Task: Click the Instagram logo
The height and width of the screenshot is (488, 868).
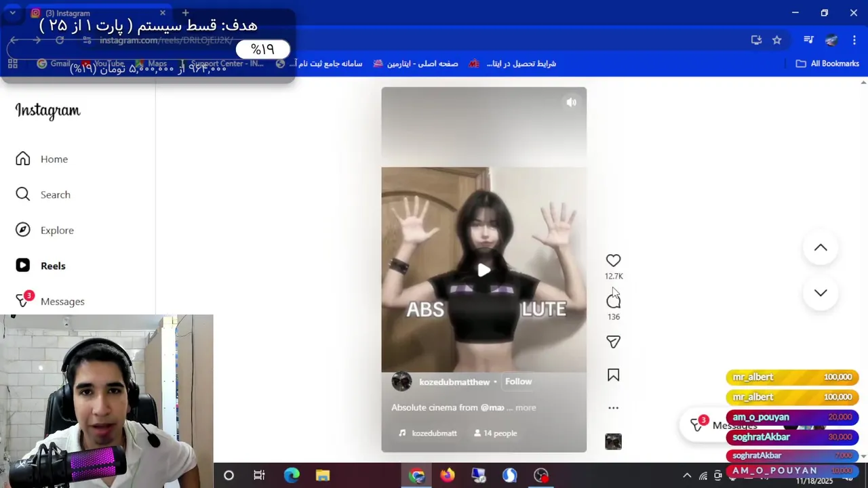Action: (x=47, y=110)
